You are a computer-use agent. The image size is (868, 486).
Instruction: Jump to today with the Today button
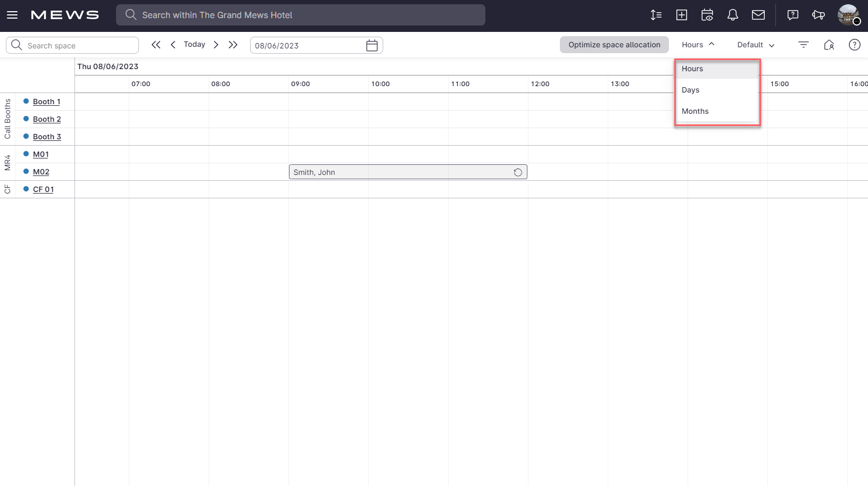click(194, 44)
